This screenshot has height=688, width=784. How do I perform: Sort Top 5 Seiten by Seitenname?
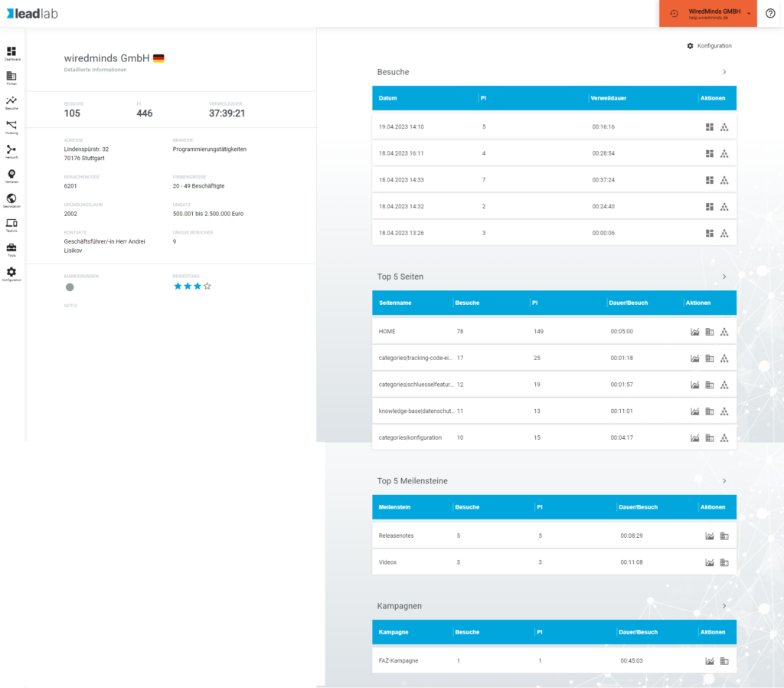395,303
